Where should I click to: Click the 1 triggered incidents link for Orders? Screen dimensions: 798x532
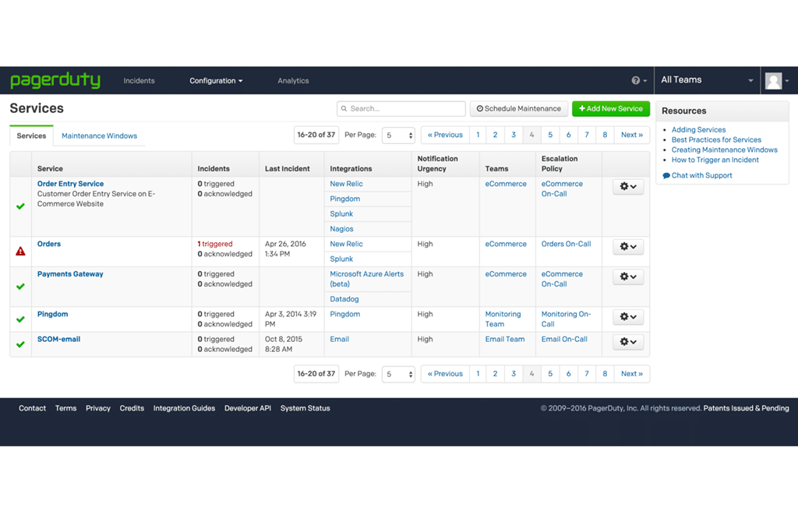[215, 244]
